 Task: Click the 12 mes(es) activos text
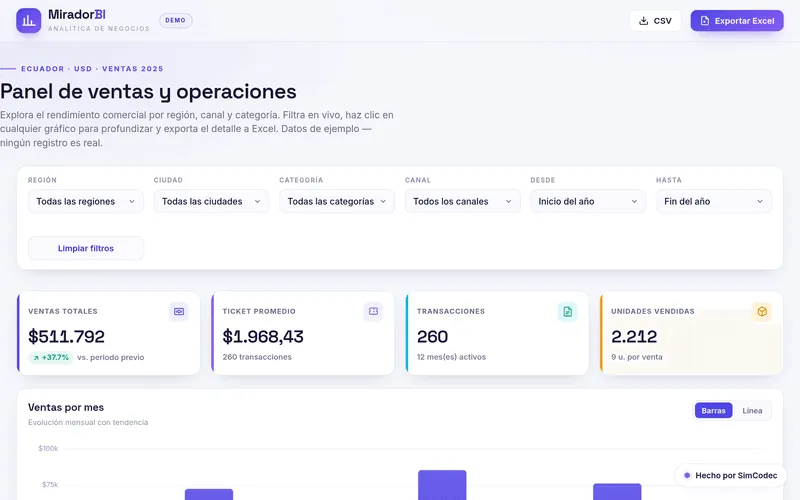451,357
